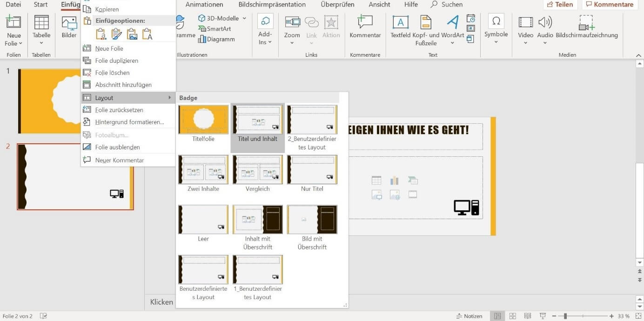Viewport: 644px width, 321px height.
Task: Click the Tabelle ribbon icon
Action: pyautogui.click(x=41, y=22)
